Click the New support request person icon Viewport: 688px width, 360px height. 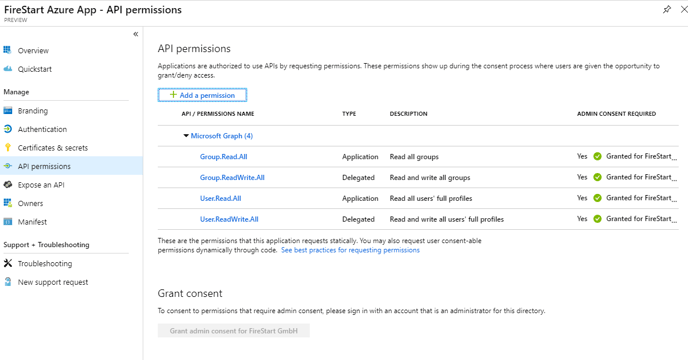coord(7,282)
